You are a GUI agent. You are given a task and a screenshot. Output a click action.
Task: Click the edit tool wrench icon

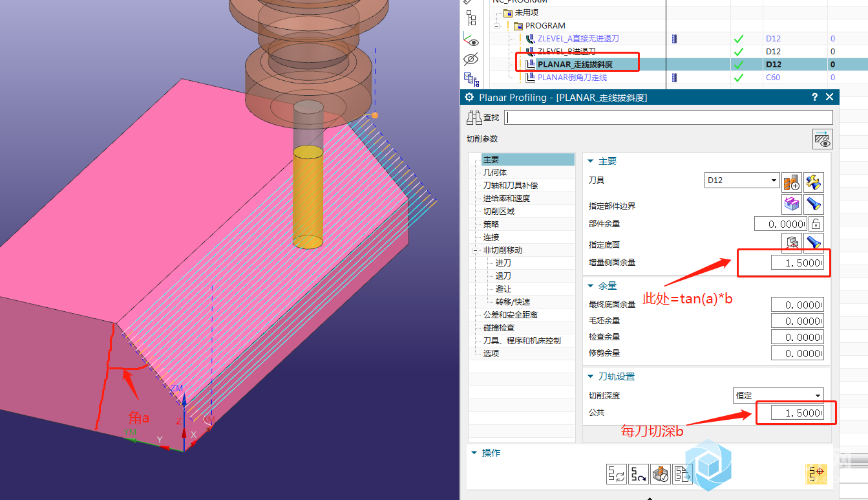814,182
